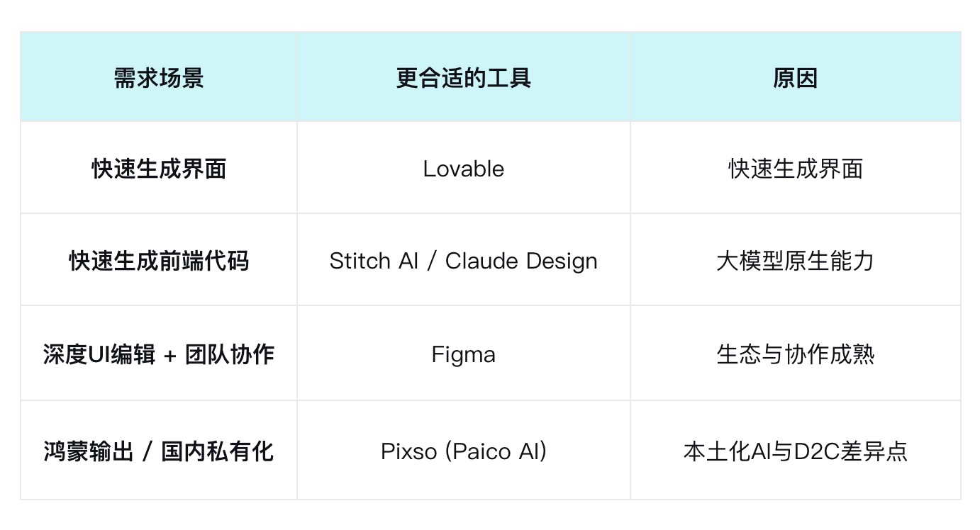This screenshot has width=980, height=530.
Task: Click the 原因 column header
Action: (x=796, y=77)
